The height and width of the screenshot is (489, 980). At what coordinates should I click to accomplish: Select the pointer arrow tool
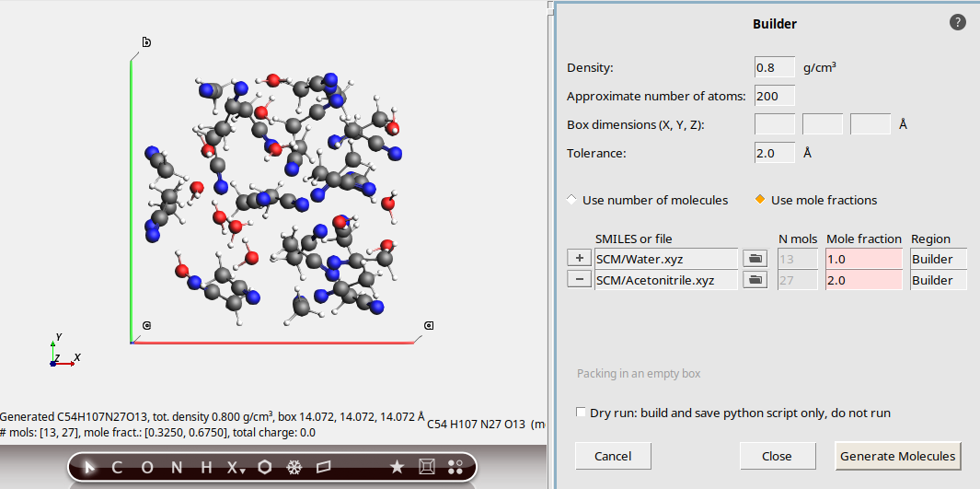click(x=90, y=467)
